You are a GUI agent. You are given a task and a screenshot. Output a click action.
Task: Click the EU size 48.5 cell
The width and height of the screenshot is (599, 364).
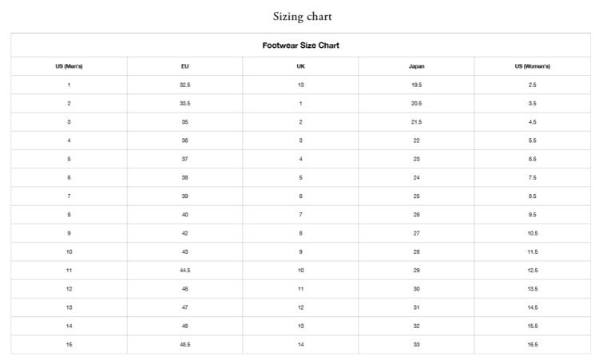click(184, 345)
